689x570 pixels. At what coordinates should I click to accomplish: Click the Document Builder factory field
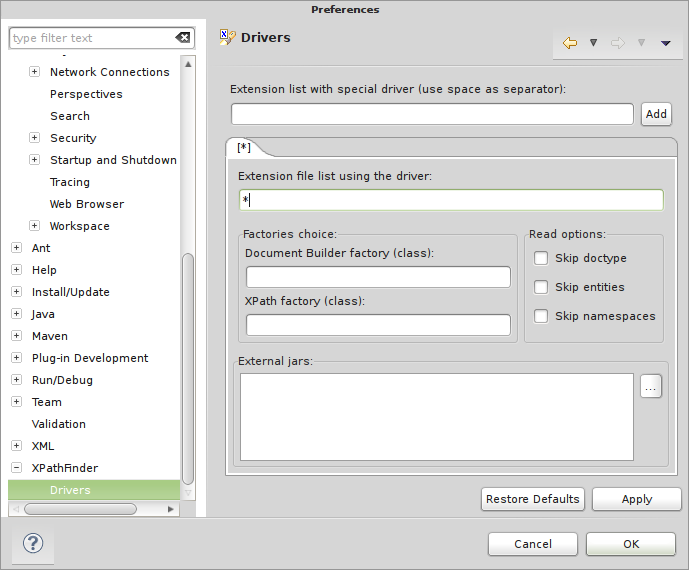point(378,277)
